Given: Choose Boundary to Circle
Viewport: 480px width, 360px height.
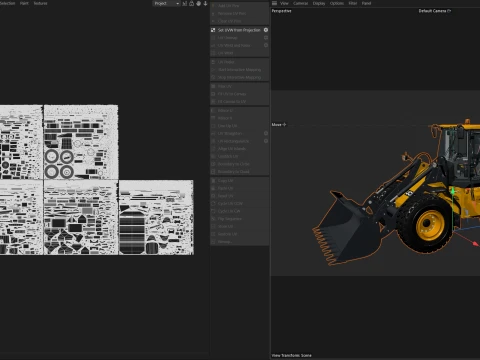Looking at the screenshot, I should [x=239, y=164].
